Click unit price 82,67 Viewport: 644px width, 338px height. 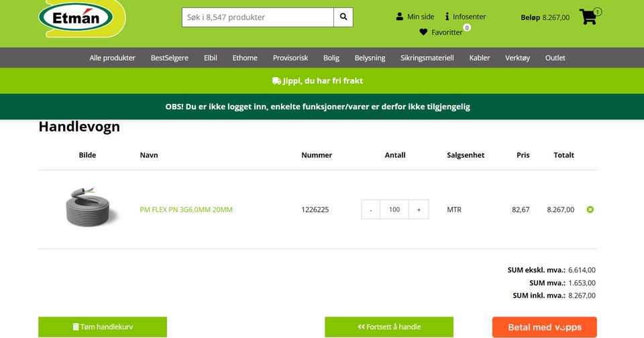point(521,209)
